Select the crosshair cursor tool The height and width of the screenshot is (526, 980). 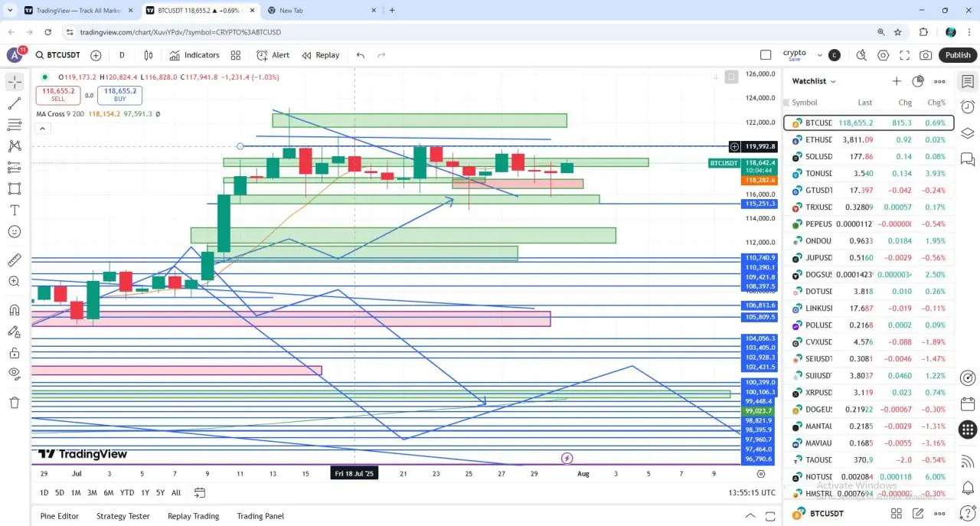point(15,82)
